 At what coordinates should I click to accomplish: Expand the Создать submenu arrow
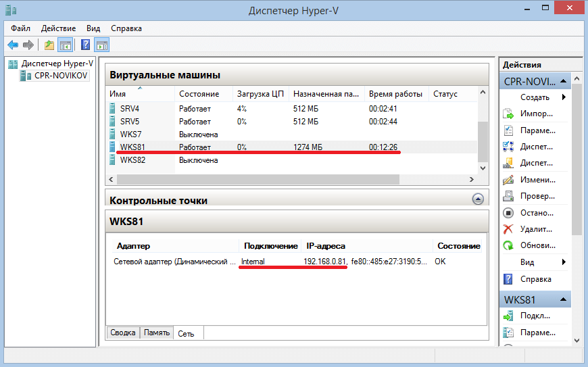coord(564,97)
